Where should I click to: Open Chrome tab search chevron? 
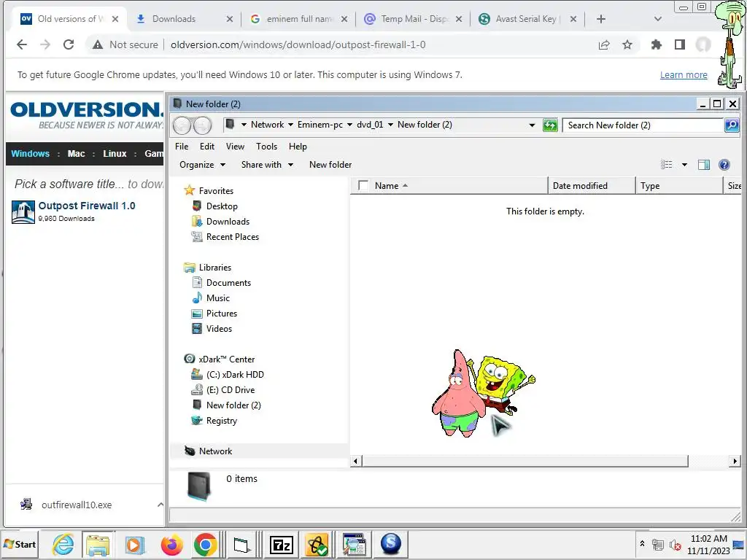(x=658, y=19)
